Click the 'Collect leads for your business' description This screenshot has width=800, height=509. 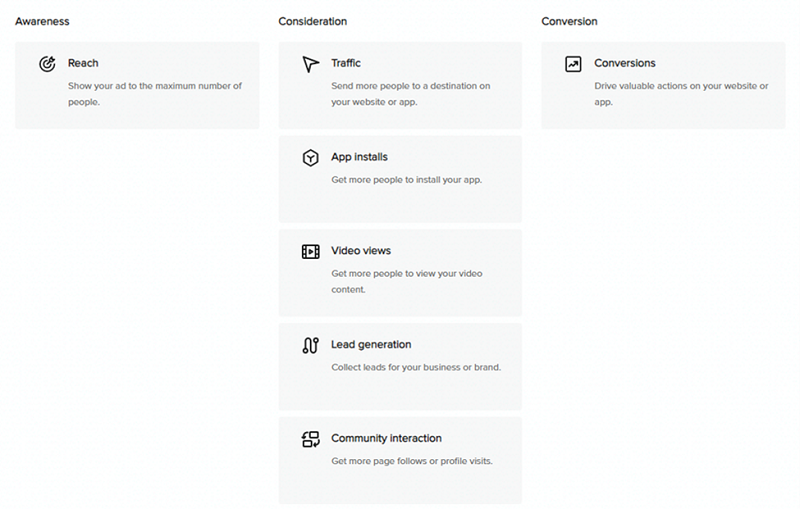pos(416,367)
